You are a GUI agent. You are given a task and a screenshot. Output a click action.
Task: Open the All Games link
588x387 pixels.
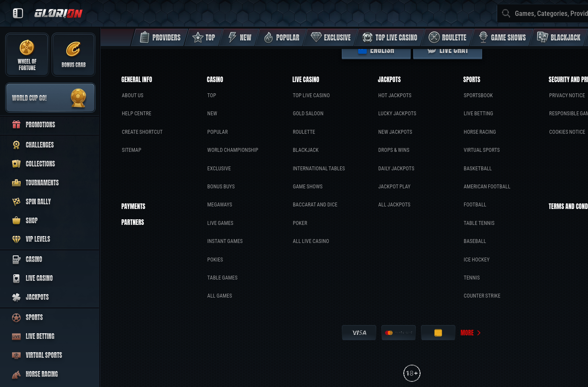pyautogui.click(x=220, y=296)
